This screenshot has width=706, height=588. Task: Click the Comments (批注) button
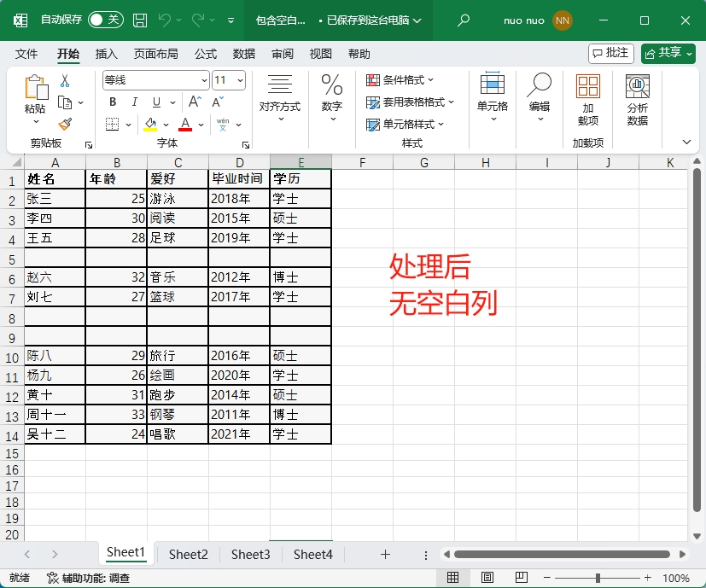point(610,53)
